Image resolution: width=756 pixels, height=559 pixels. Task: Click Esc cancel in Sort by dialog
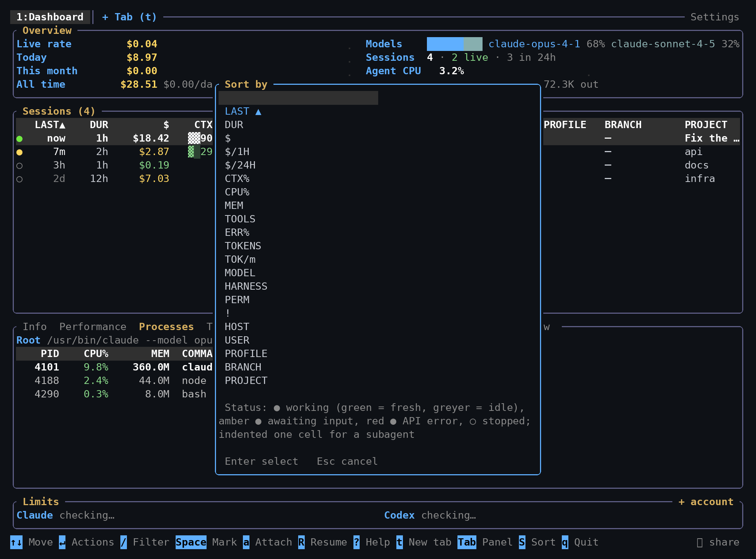(347, 461)
